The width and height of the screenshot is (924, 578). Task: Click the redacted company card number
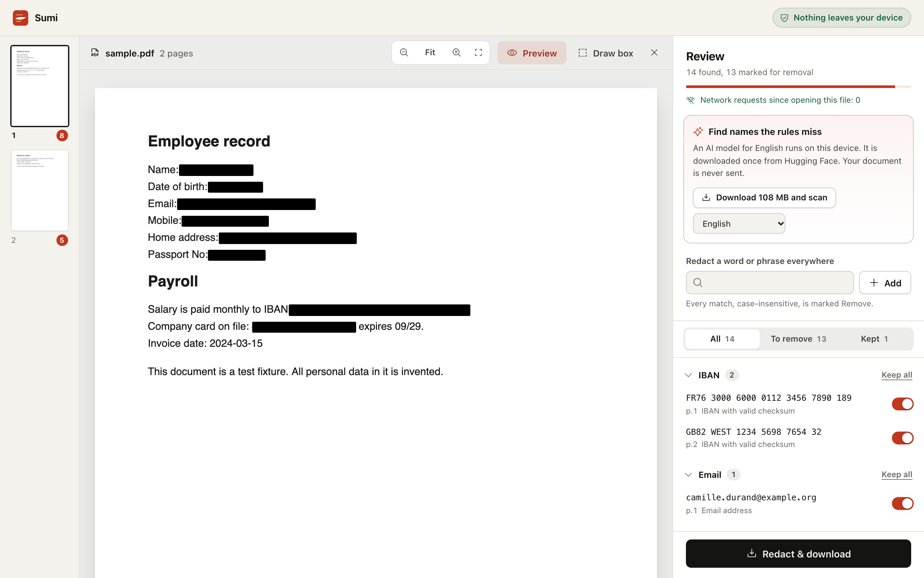(x=304, y=327)
